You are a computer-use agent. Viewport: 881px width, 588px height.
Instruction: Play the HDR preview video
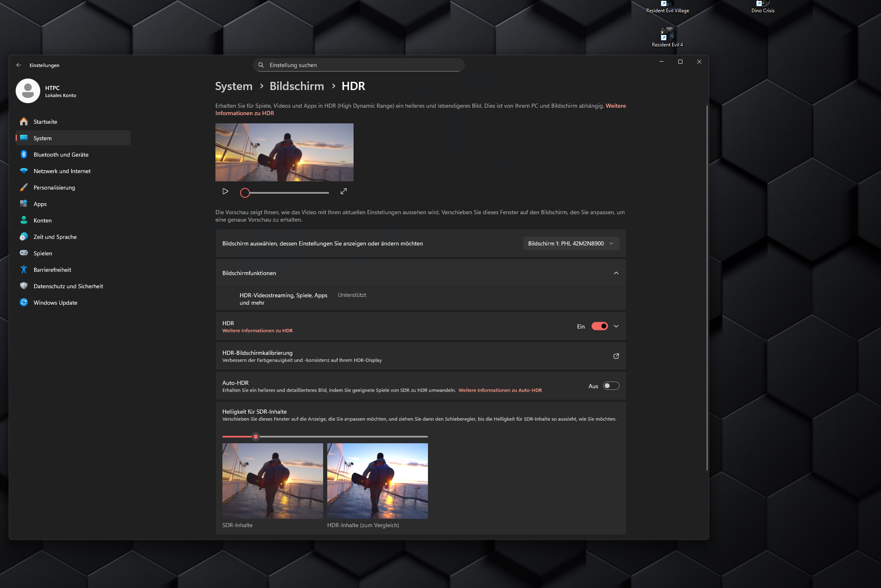pyautogui.click(x=225, y=191)
